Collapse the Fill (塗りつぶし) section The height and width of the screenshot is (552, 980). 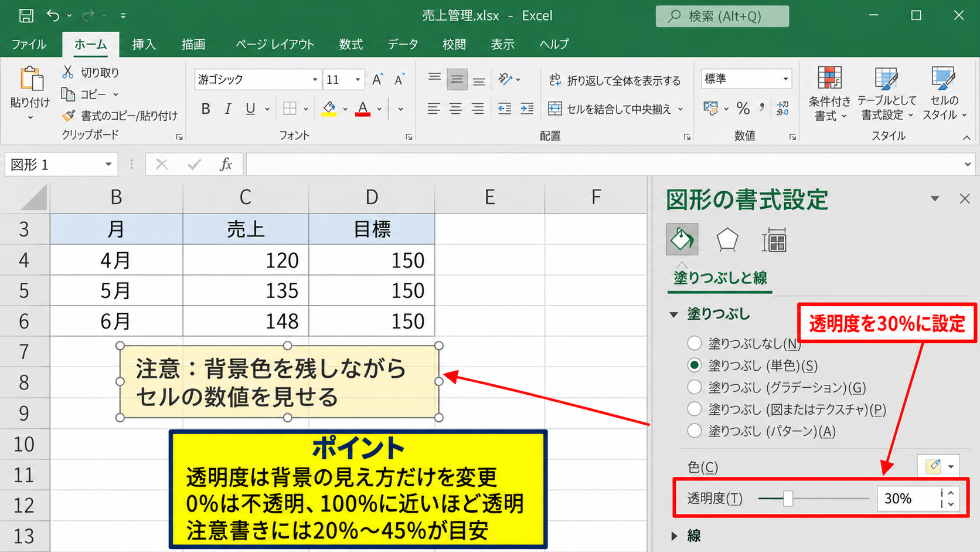point(674,314)
